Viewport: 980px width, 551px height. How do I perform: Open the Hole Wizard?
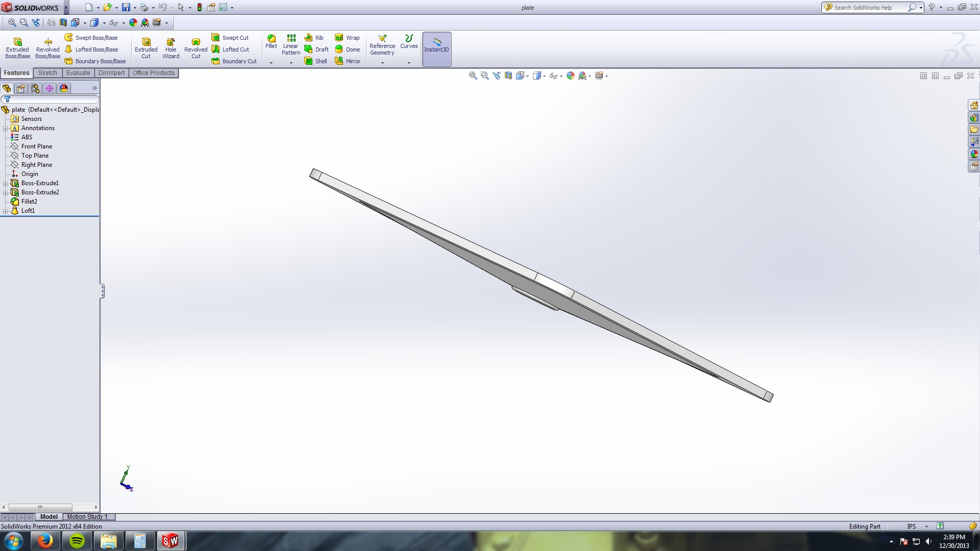coord(170,48)
